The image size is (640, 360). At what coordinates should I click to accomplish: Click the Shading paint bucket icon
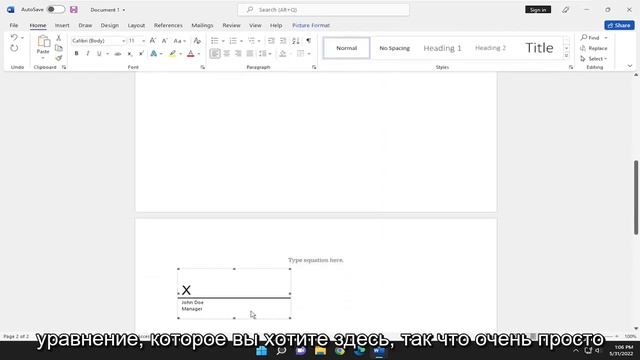(282, 53)
